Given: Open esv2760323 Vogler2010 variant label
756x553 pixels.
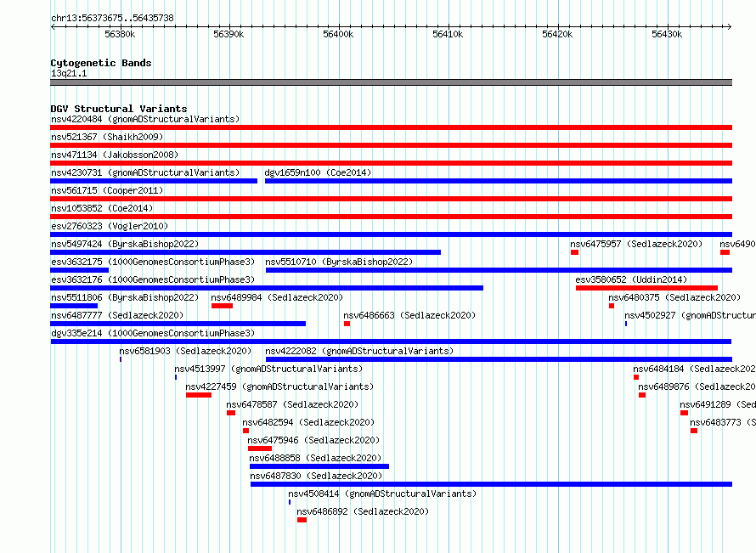Looking at the screenshot, I should tap(110, 226).
